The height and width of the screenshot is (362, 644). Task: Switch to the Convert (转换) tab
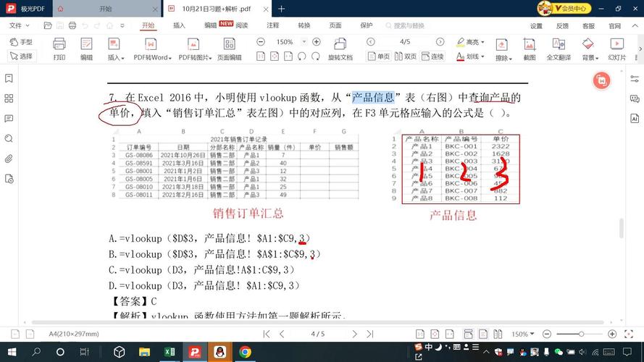point(304,25)
